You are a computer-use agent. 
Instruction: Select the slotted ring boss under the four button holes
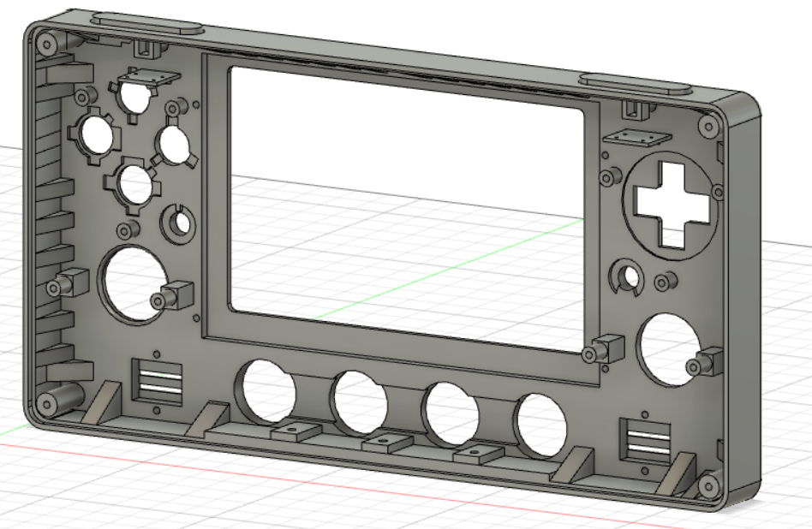[178, 223]
